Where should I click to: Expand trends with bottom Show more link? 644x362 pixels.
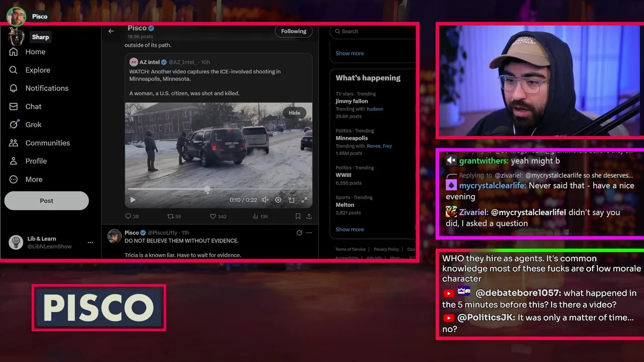(x=350, y=229)
